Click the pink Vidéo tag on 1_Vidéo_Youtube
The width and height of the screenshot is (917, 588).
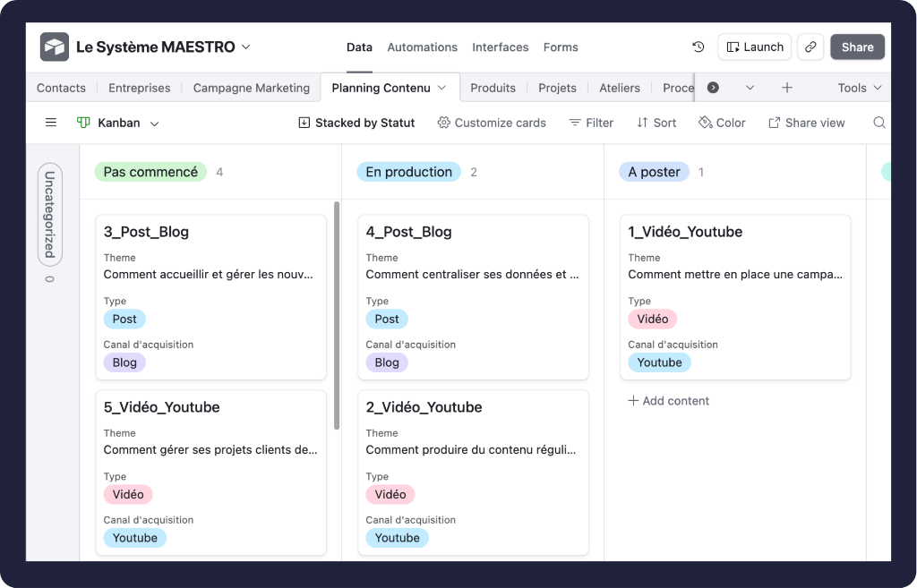coord(652,319)
